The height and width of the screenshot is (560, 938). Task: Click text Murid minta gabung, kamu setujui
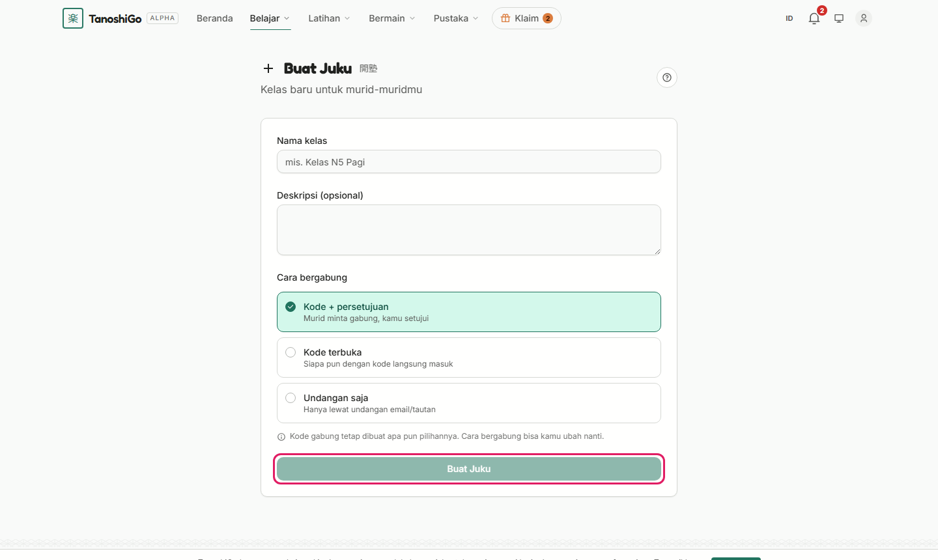coord(366,318)
